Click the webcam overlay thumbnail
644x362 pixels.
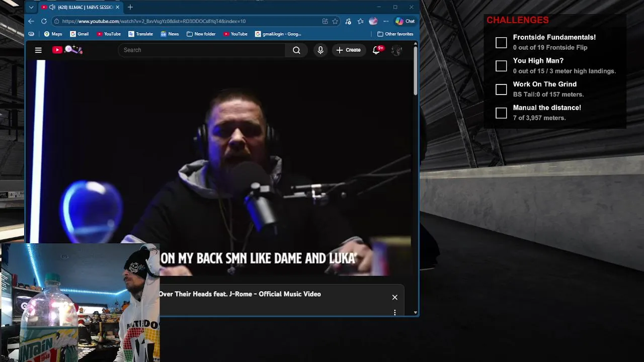pos(79,303)
